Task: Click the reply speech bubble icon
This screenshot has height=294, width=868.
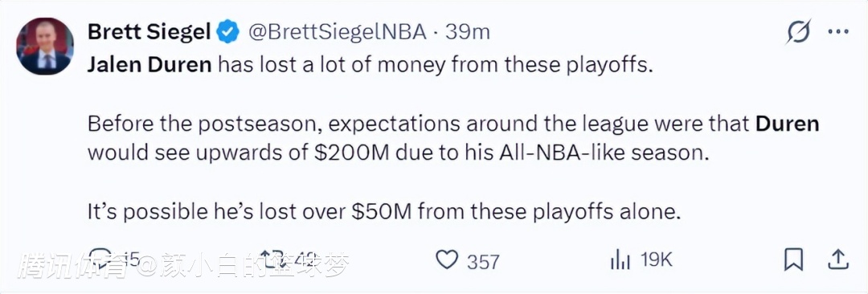Action: 100,258
